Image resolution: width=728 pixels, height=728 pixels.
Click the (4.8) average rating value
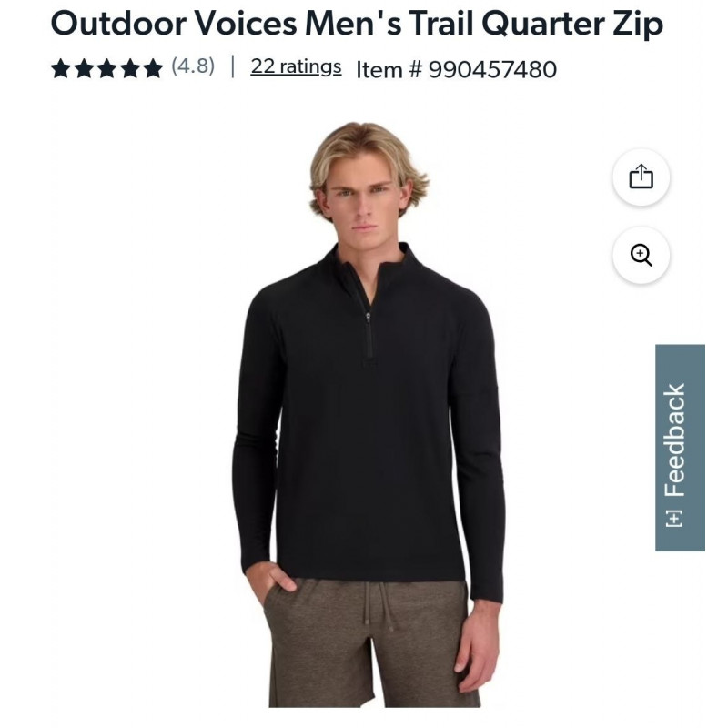point(193,66)
